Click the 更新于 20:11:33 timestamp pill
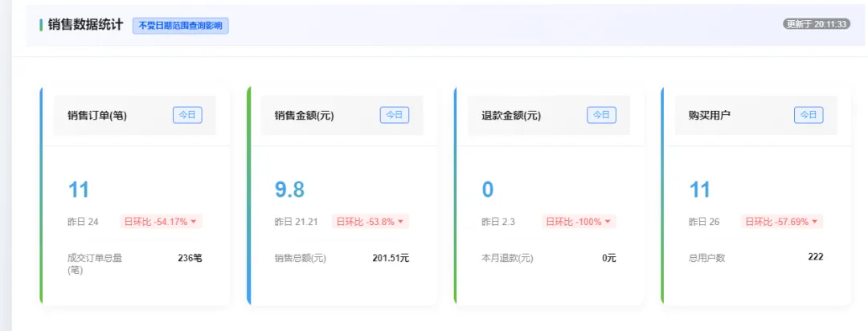Viewport: 868px width, 331px height. point(817,24)
